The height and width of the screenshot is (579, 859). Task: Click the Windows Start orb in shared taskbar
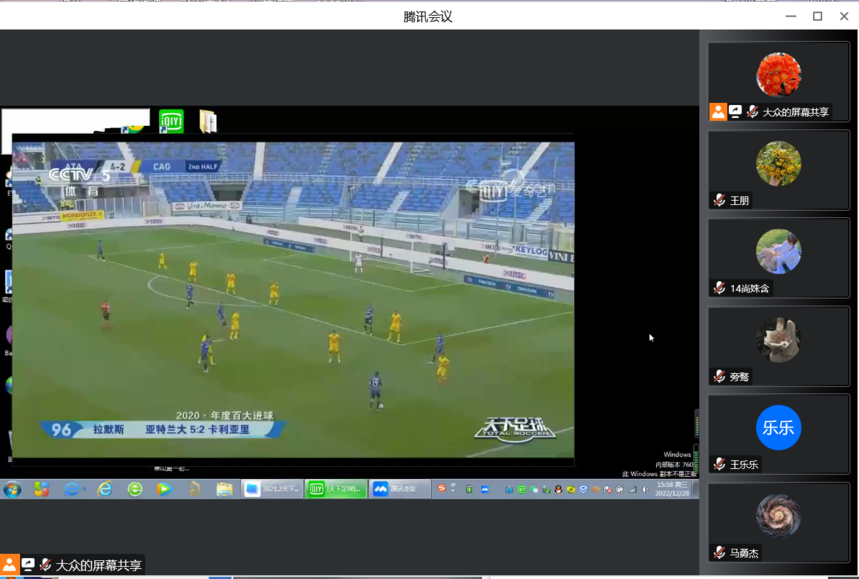click(x=12, y=489)
